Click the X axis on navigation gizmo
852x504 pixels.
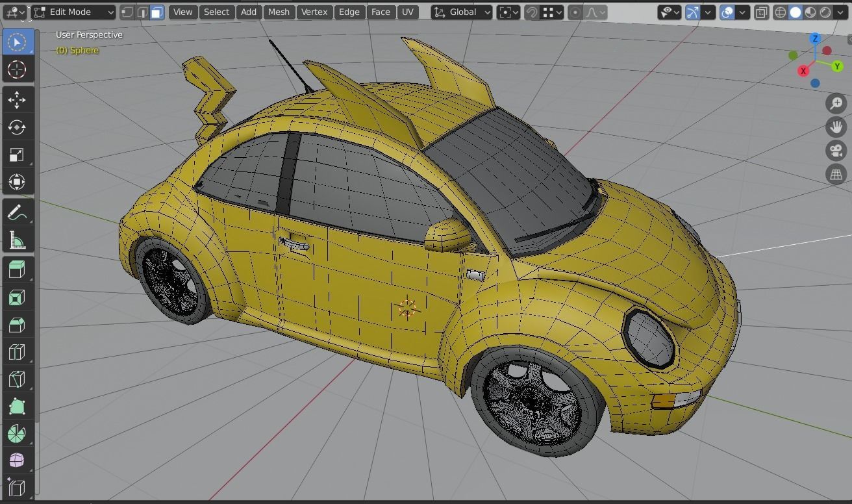click(803, 71)
